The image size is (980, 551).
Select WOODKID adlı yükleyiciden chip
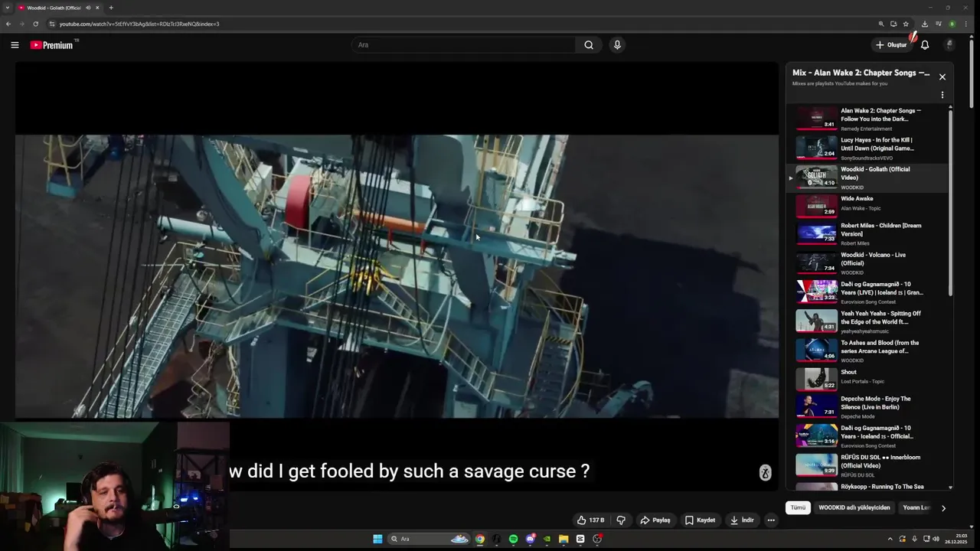coord(854,507)
